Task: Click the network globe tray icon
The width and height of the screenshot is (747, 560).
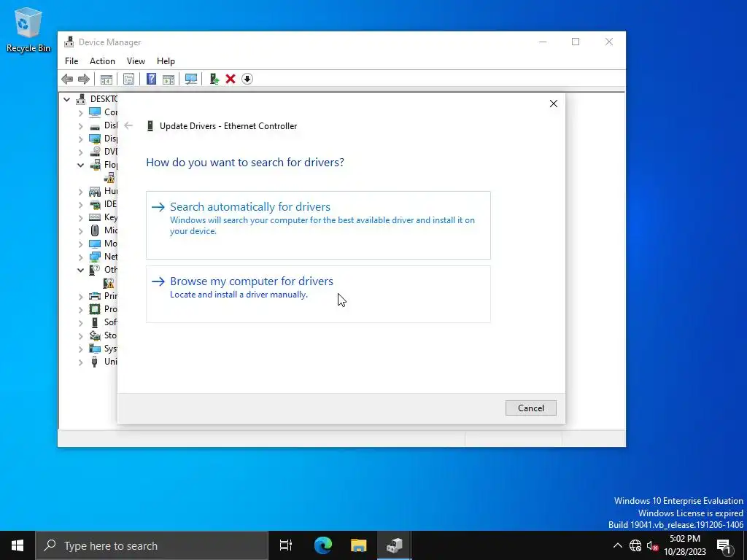Action: [x=635, y=545]
